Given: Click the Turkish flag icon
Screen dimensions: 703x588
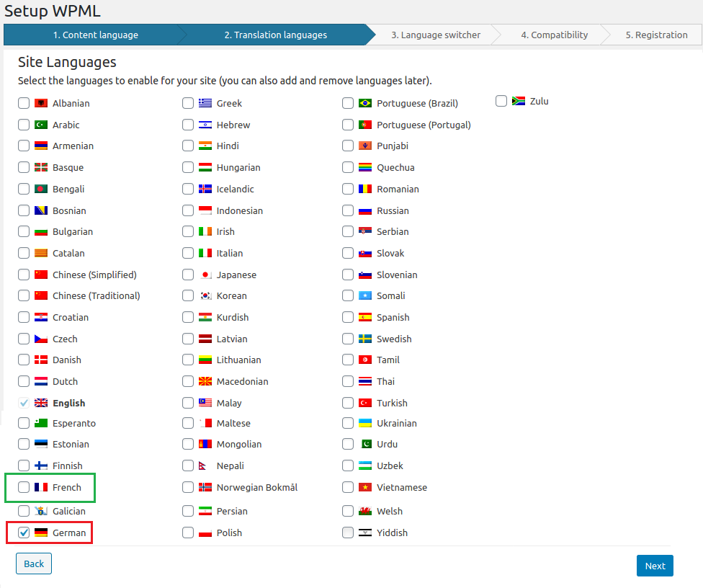Looking at the screenshot, I should pos(366,404).
